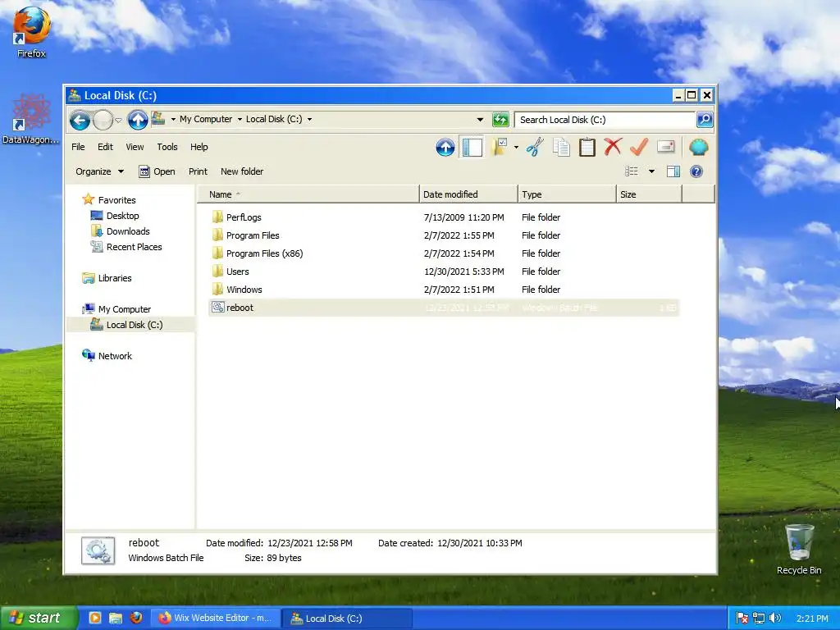Click the blue Back arrow button
The image size is (840, 630).
(x=80, y=120)
